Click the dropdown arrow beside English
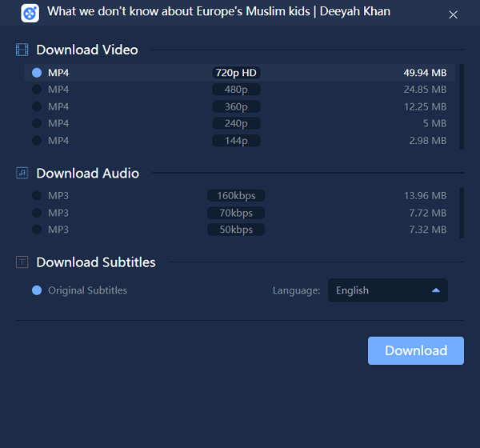Viewport: 480px width, 448px height. [x=436, y=290]
